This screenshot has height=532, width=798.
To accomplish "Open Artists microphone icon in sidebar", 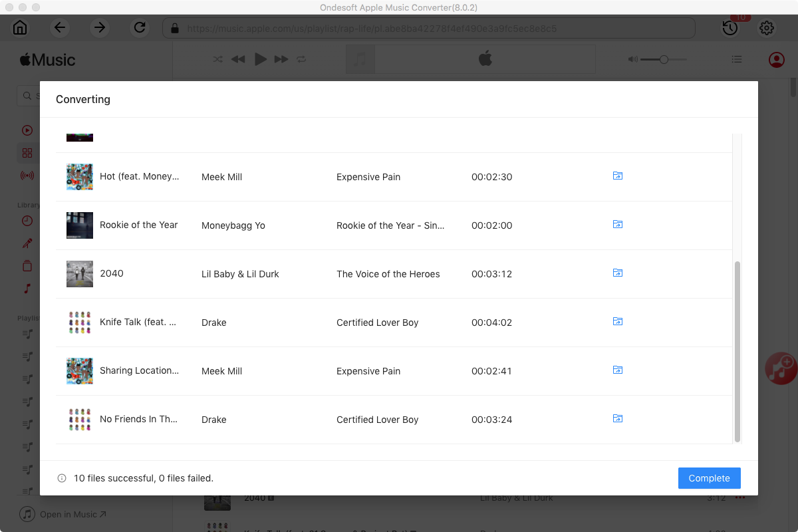I will [27, 243].
